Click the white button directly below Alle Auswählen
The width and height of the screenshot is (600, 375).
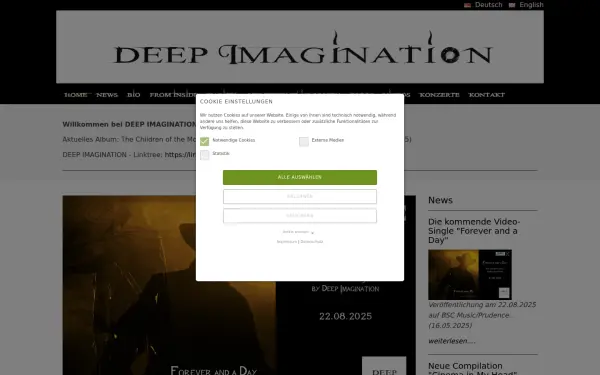[300, 196]
